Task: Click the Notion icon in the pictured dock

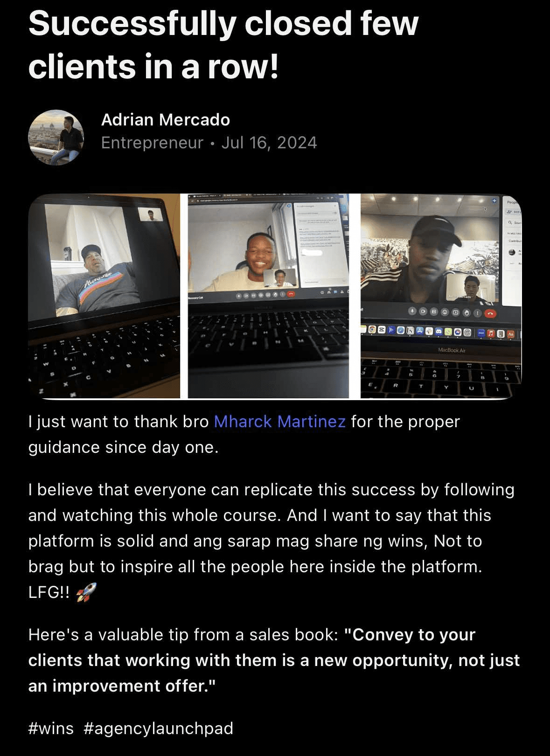Action: pyautogui.click(x=410, y=331)
